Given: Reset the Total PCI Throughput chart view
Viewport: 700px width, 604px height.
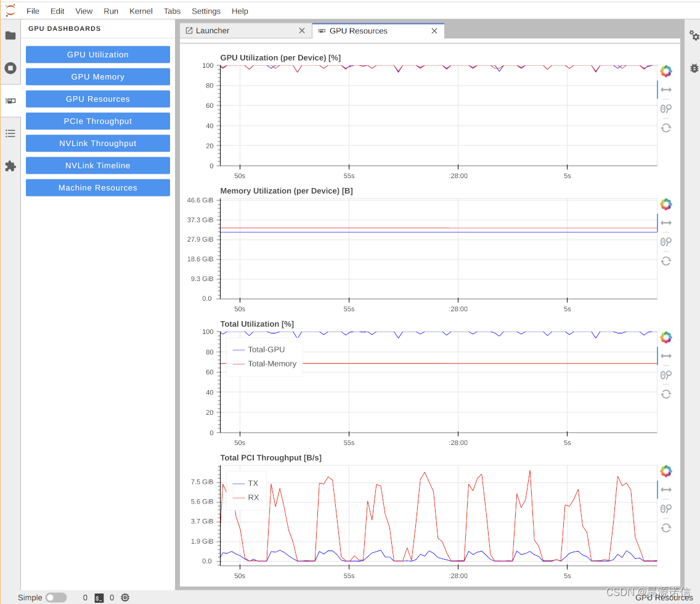Looking at the screenshot, I should pos(665,528).
